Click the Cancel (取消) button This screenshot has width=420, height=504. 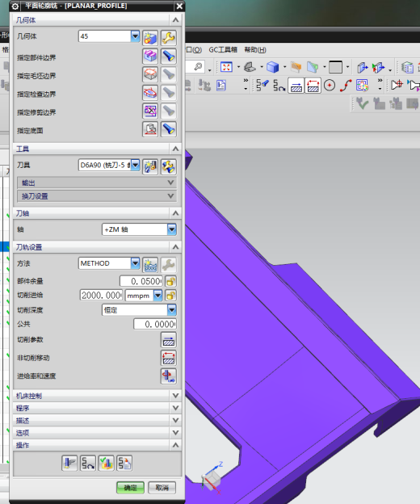point(162,488)
